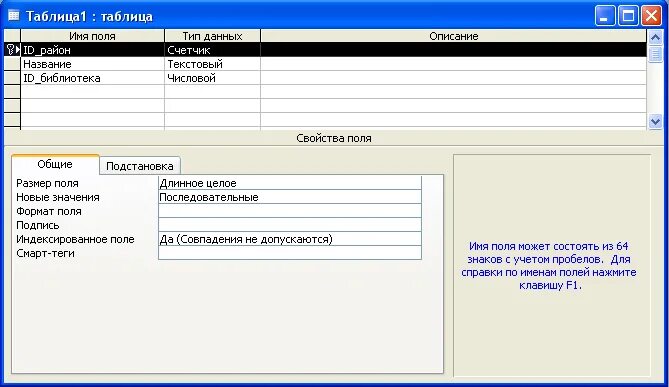Click the Описание column header

click(454, 36)
